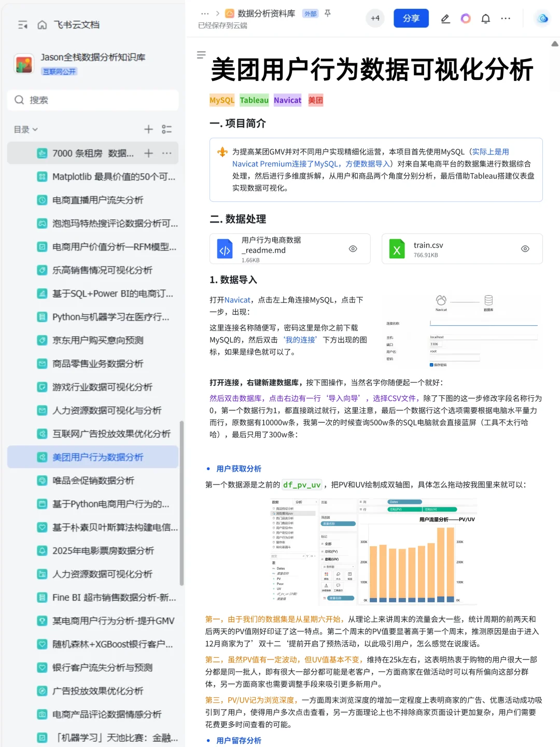Viewport: 560px width, 747px height.
Task: Click the blue 分享 button
Action: (411, 18)
